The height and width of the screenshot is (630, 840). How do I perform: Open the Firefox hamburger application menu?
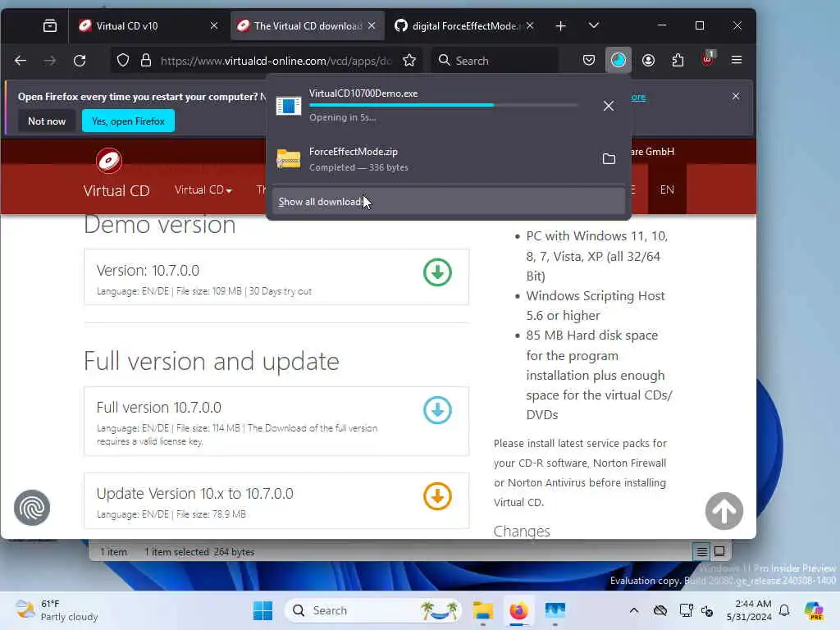coord(737,60)
